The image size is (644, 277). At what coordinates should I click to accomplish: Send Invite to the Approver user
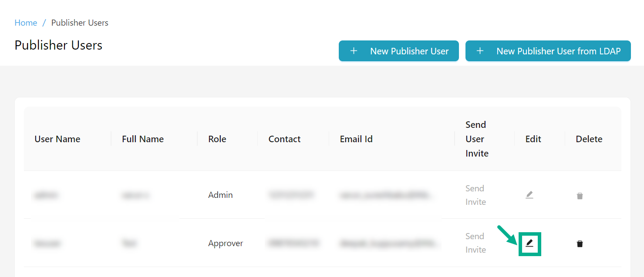[x=475, y=243]
